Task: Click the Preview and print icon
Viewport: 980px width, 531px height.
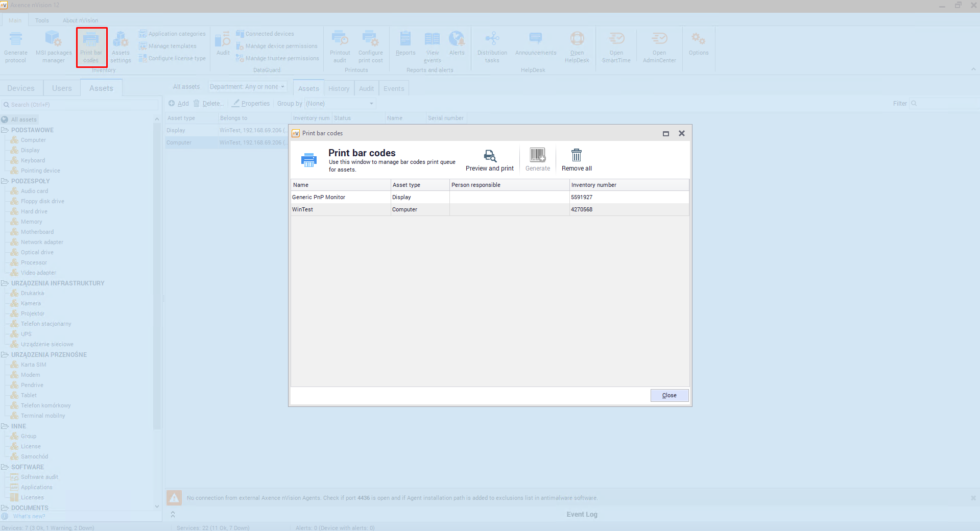Action: click(x=490, y=156)
